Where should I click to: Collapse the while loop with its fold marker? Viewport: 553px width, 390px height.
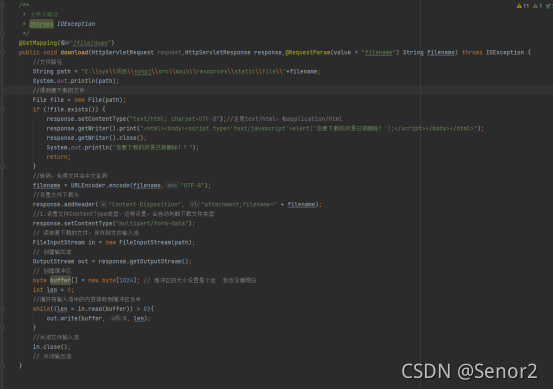tap(3, 309)
